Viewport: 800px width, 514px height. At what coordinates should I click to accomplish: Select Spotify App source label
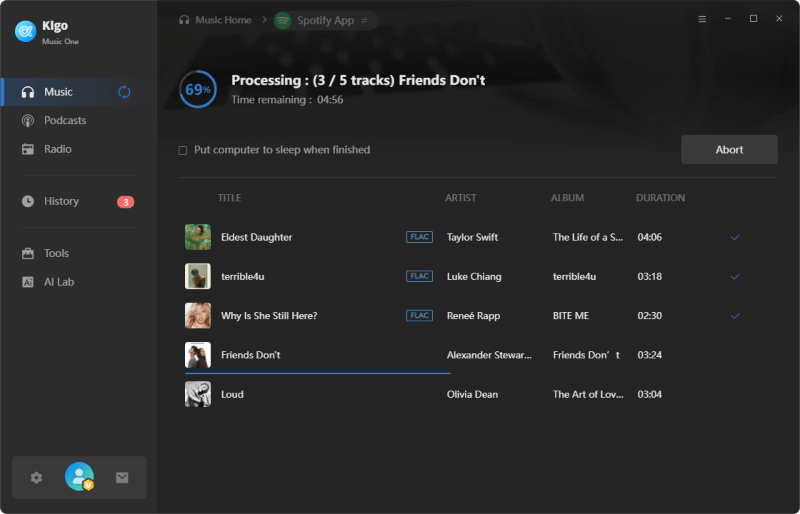pyautogui.click(x=326, y=20)
